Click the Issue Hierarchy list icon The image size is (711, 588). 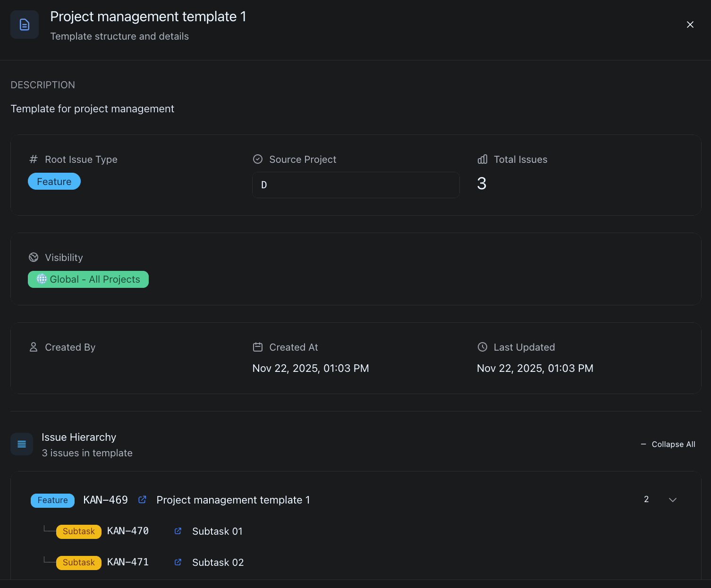22,444
